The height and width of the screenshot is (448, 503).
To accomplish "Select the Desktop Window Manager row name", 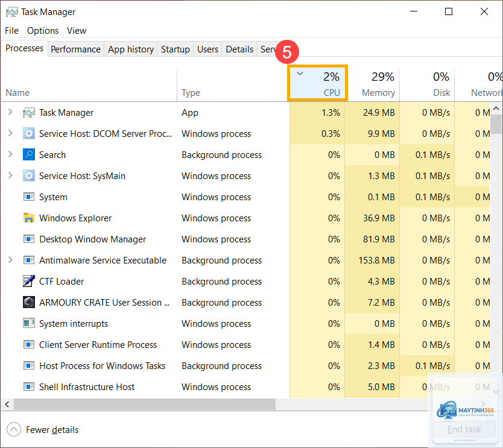I will click(93, 239).
